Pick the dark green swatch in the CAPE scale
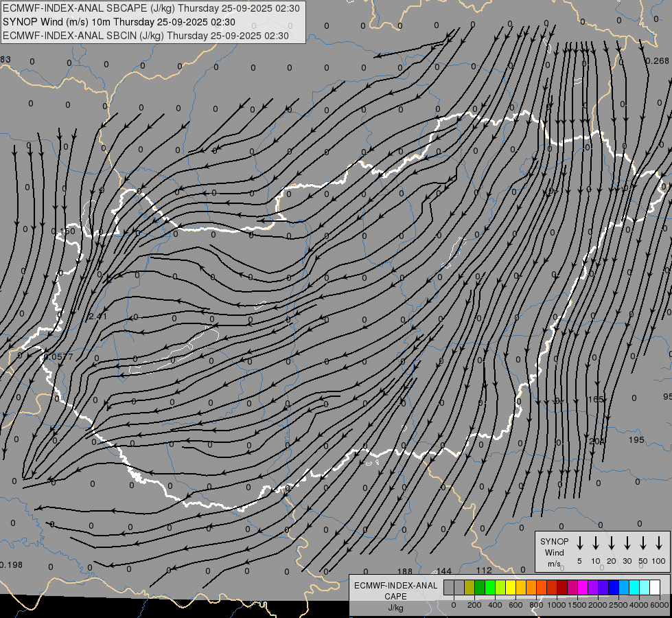The height and width of the screenshot is (618, 672). (x=480, y=587)
